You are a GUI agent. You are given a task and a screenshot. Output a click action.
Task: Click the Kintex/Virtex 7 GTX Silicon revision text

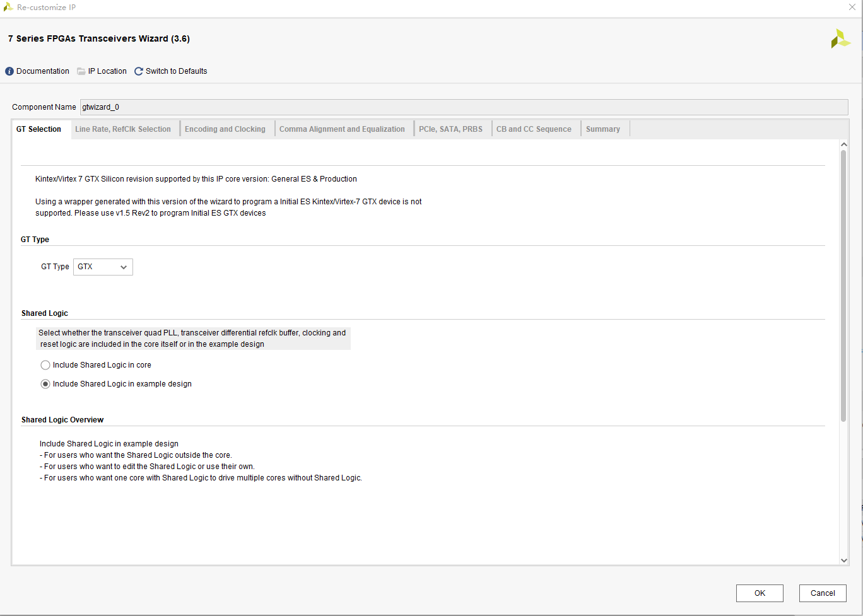point(196,179)
